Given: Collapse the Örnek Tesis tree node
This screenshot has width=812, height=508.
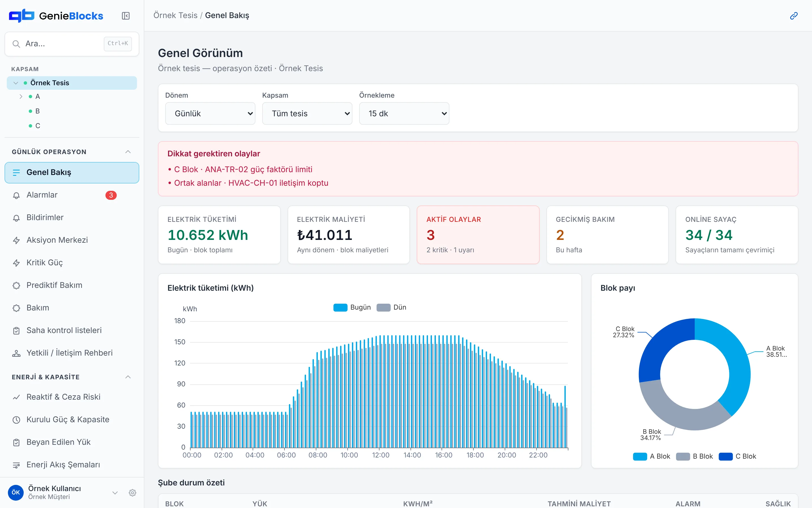Looking at the screenshot, I should [16, 83].
